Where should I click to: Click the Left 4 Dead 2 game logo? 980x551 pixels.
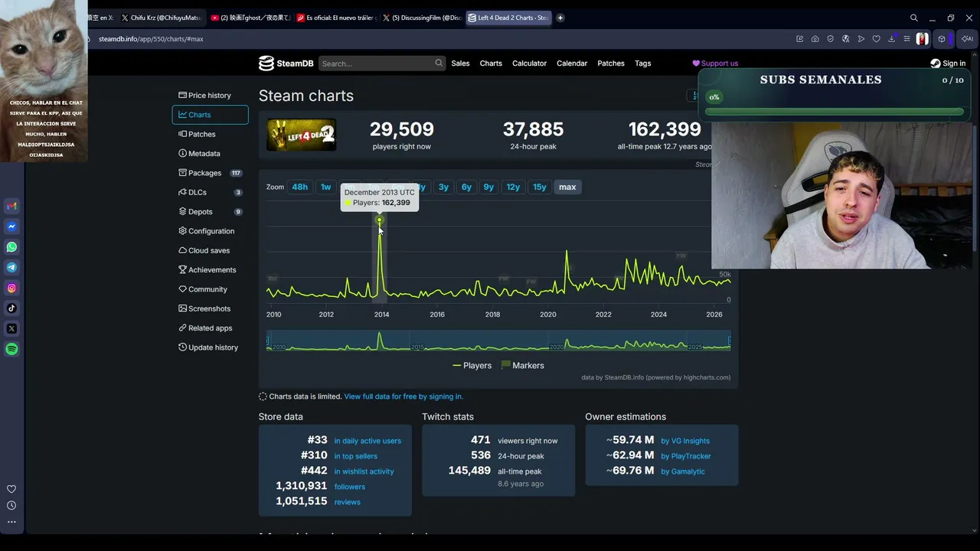pos(301,135)
